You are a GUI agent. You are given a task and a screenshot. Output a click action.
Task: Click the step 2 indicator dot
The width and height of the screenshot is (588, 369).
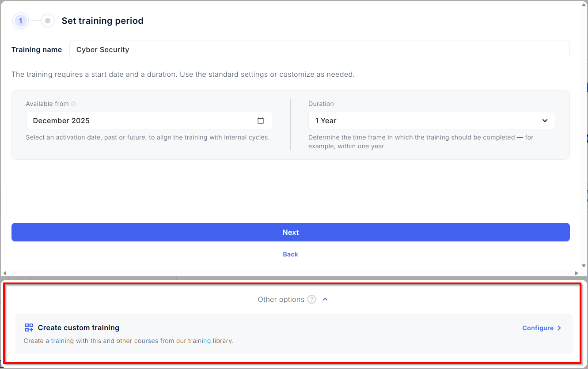tap(48, 21)
